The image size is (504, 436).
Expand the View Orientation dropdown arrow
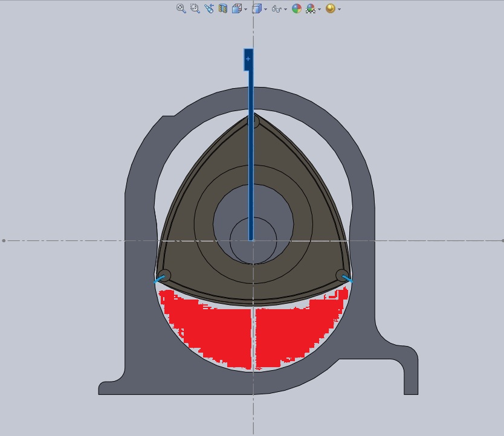point(245,9)
